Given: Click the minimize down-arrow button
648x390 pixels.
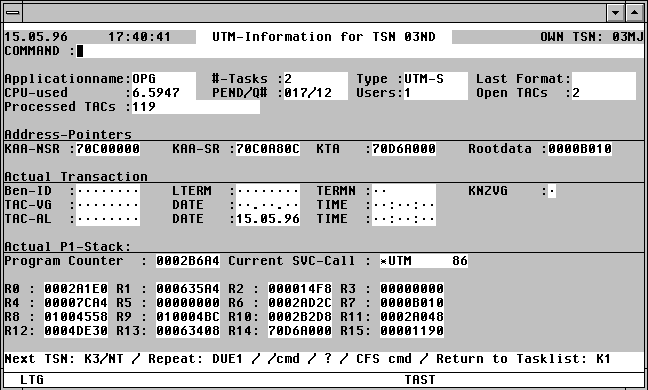Looking at the screenshot, I should (x=615, y=12).
